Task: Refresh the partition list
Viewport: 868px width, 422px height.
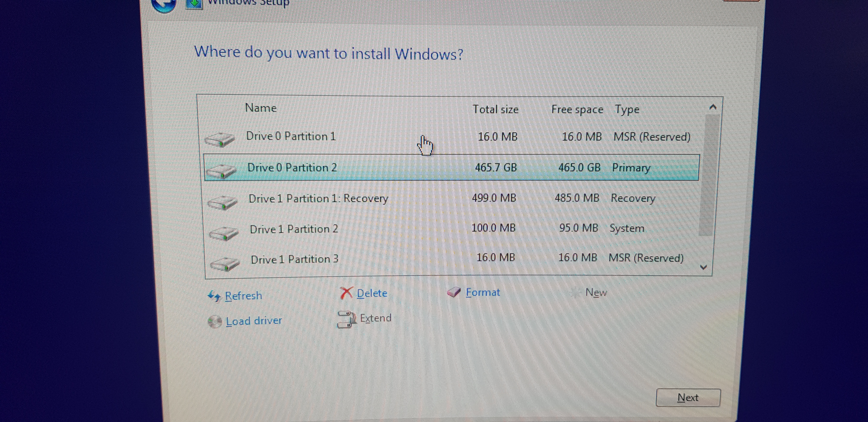Action: click(x=243, y=296)
